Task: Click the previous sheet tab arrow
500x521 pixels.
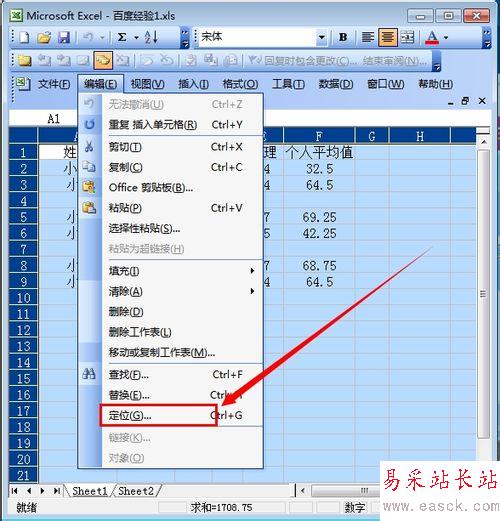Action: [x=29, y=491]
